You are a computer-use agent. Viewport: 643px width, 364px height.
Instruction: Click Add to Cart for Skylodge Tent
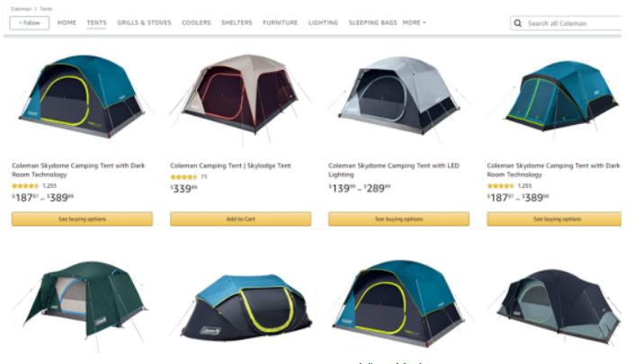[x=241, y=219]
